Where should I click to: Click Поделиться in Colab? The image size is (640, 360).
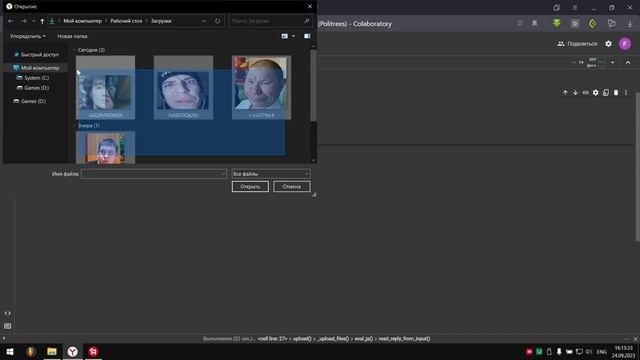point(577,44)
